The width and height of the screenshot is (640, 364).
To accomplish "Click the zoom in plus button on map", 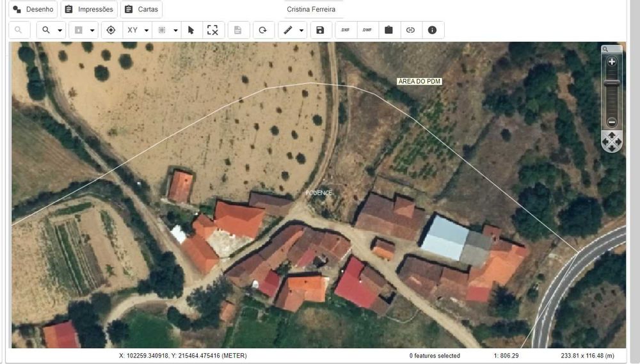I will (611, 61).
